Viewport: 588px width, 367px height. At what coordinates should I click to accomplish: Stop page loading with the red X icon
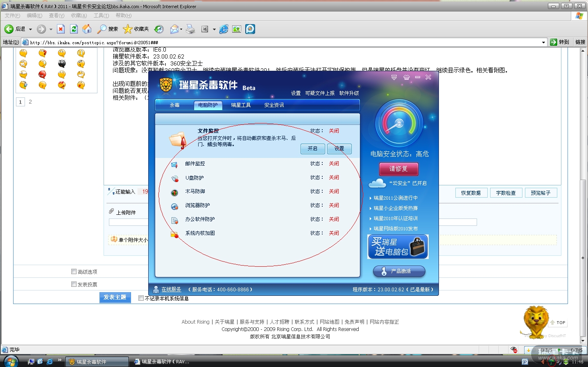(x=61, y=29)
